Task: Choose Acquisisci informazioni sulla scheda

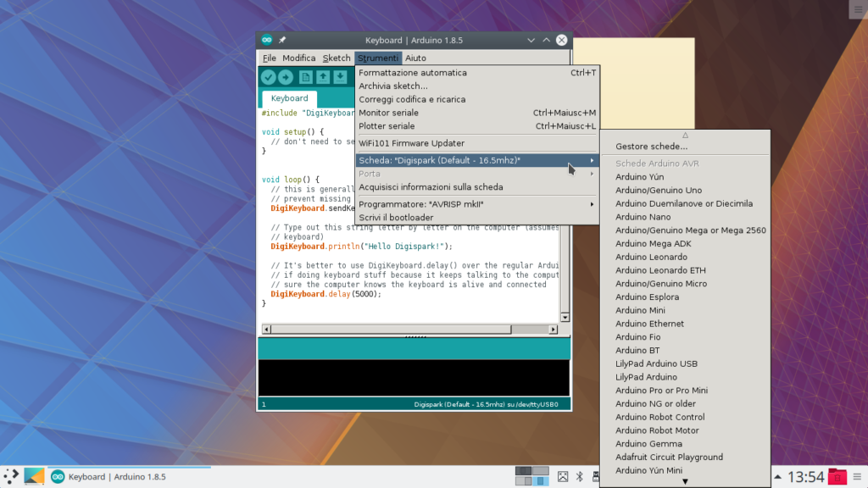Action: [477, 187]
